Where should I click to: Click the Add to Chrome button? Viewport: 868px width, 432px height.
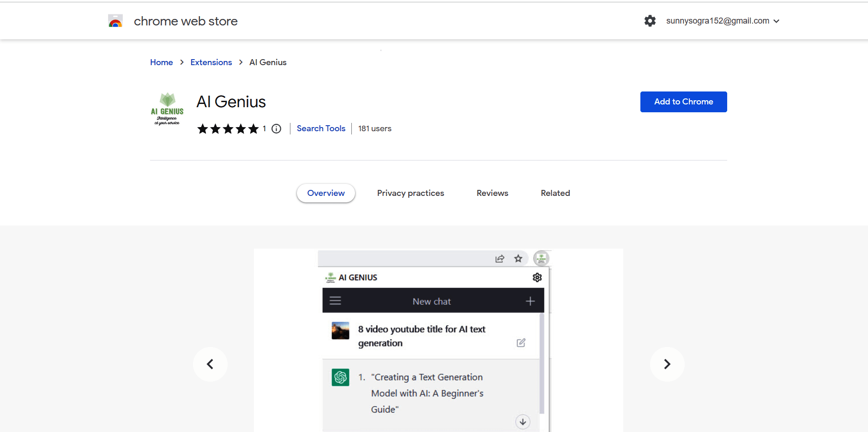coord(683,102)
